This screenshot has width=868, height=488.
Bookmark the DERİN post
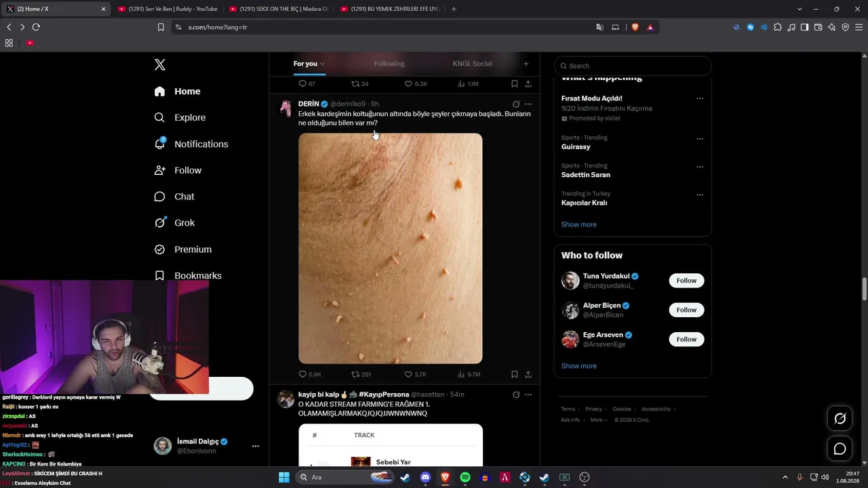point(515,374)
